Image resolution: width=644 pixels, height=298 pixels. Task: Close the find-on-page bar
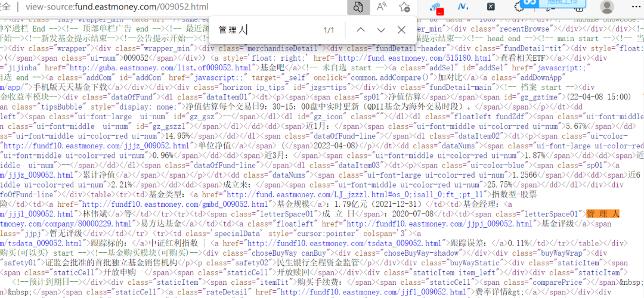401,30
